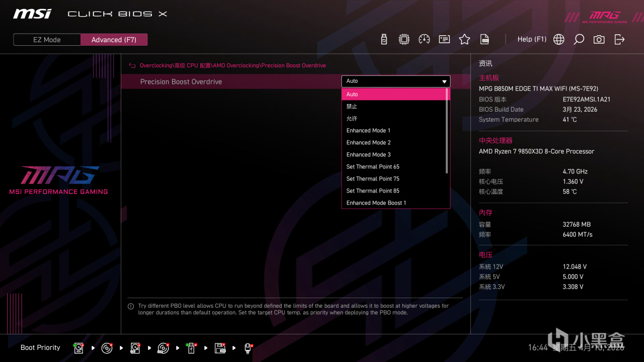Select Enhanced Mode Boost 1
This screenshot has height=362, width=644.
tap(394, 203)
